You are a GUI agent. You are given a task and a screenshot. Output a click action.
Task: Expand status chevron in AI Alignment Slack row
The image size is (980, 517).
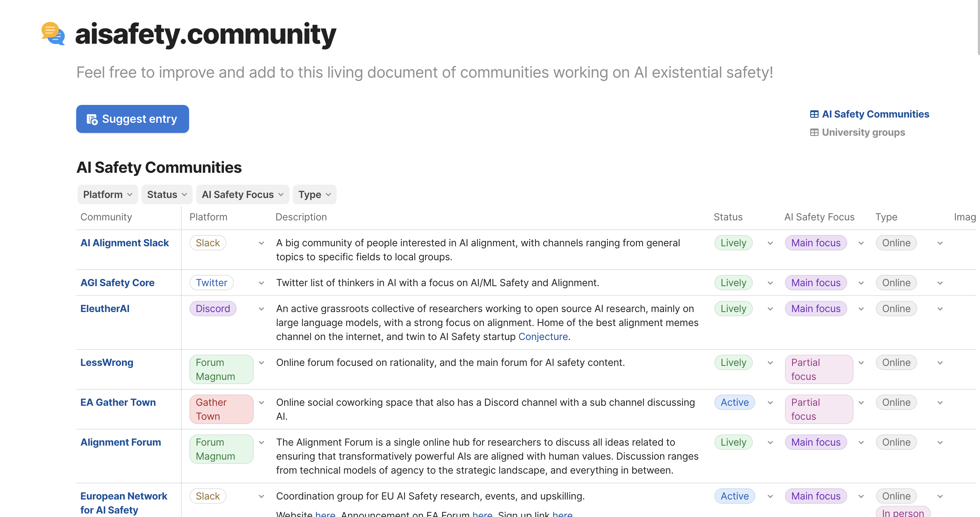[770, 243]
